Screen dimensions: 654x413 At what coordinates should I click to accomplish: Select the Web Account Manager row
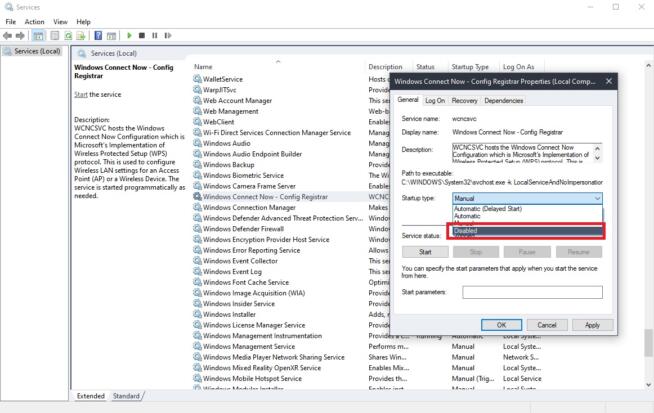(237, 101)
